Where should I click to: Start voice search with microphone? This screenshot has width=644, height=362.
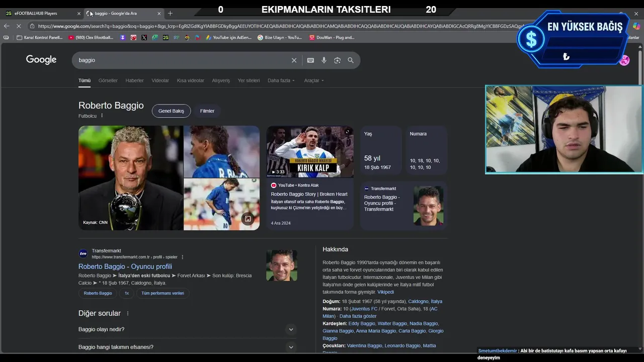tap(324, 60)
